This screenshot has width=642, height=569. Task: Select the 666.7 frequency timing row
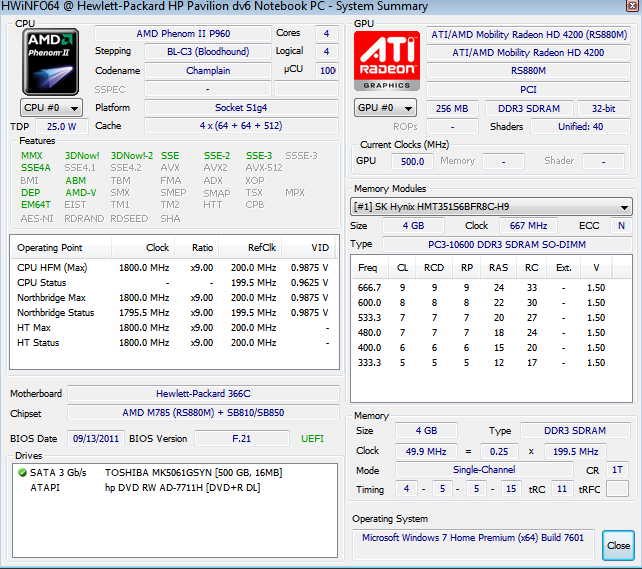491,288
